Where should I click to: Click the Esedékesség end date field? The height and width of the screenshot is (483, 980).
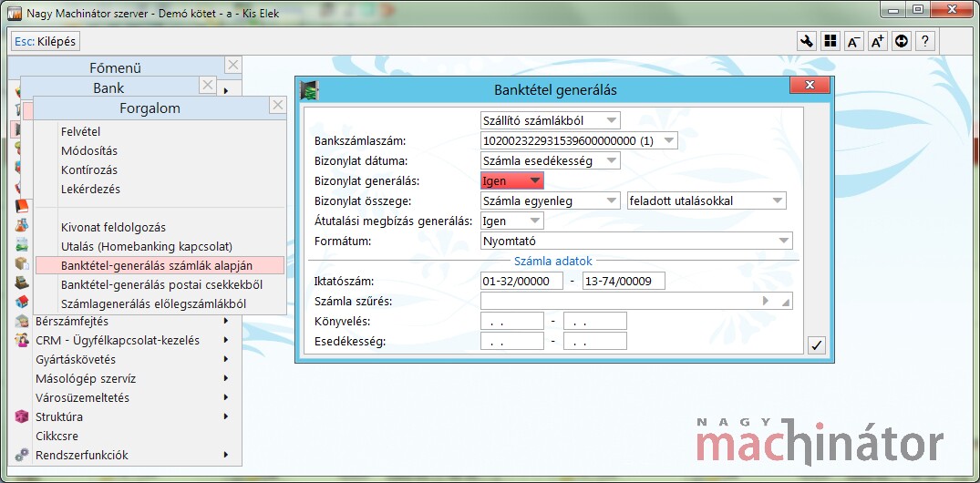click(x=595, y=341)
